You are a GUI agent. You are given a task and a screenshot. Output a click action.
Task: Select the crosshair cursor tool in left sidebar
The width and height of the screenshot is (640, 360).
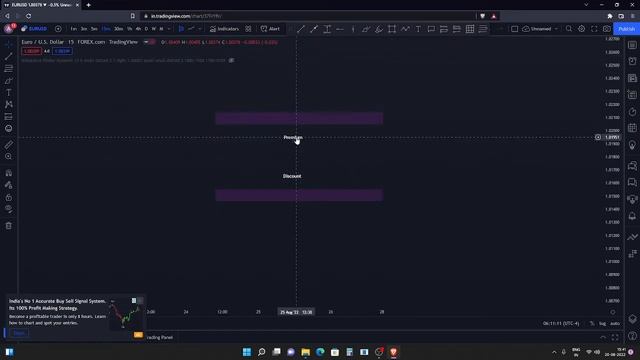[9, 44]
